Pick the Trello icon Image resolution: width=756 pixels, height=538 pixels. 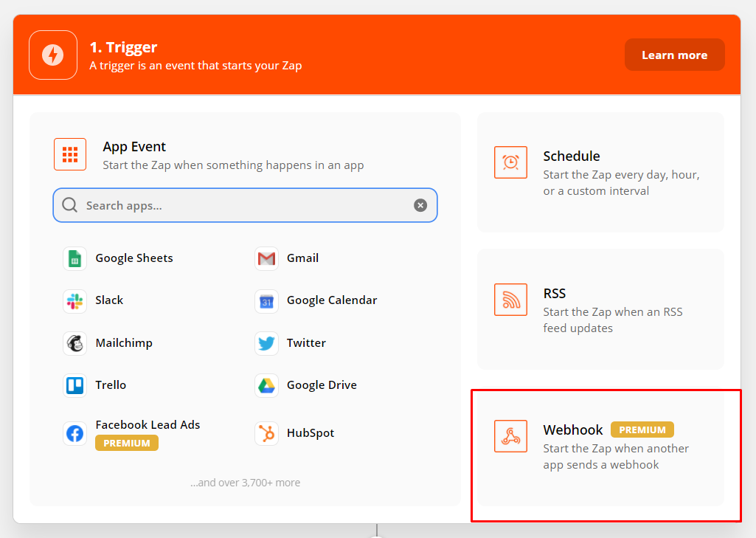click(74, 385)
